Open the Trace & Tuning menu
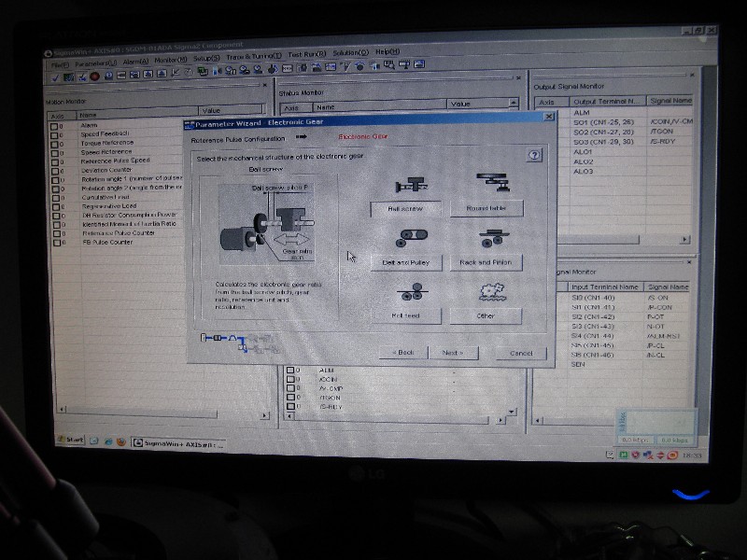This screenshot has height=560, width=747. [254, 55]
